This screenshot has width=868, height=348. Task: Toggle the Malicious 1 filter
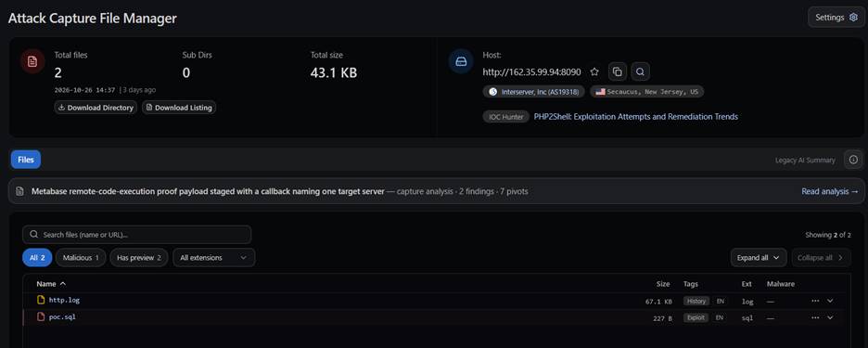81,258
